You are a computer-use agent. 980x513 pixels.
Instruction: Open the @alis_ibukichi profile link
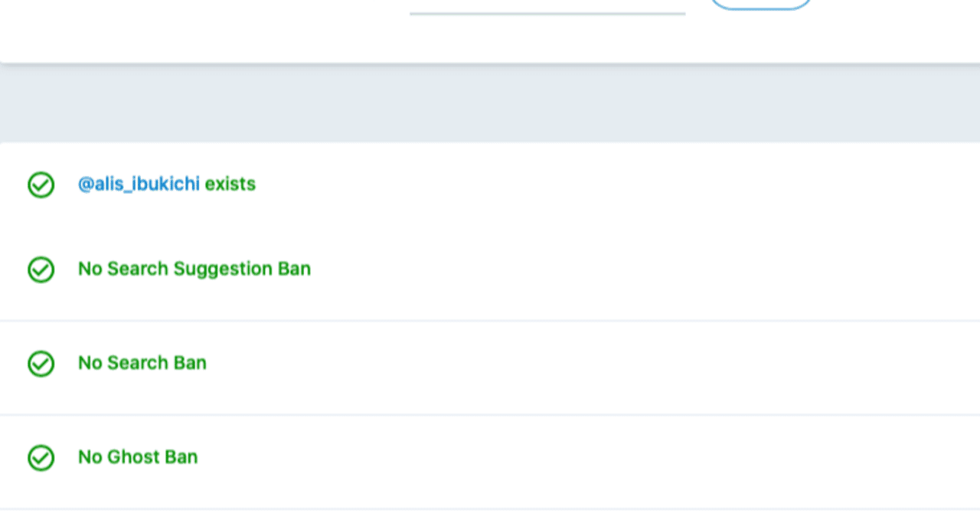[139, 184]
